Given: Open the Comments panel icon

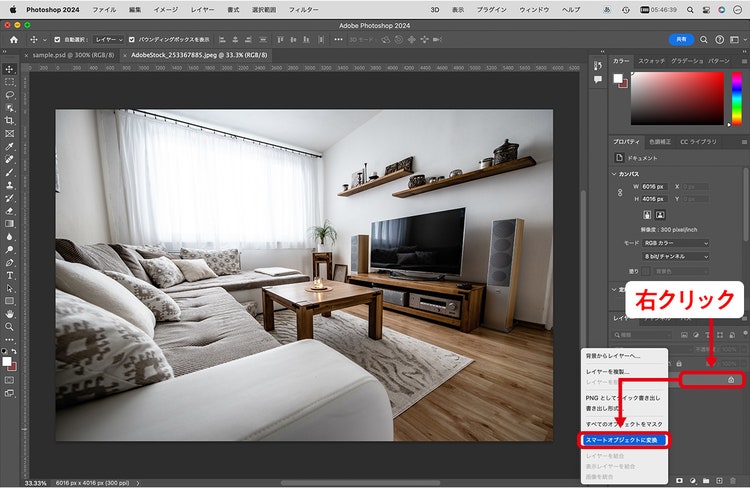Looking at the screenshot, I should click(598, 79).
